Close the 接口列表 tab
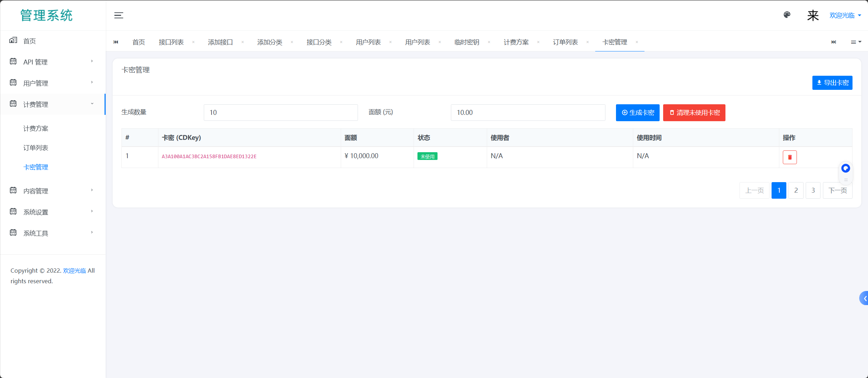This screenshot has height=378, width=868. tap(193, 42)
